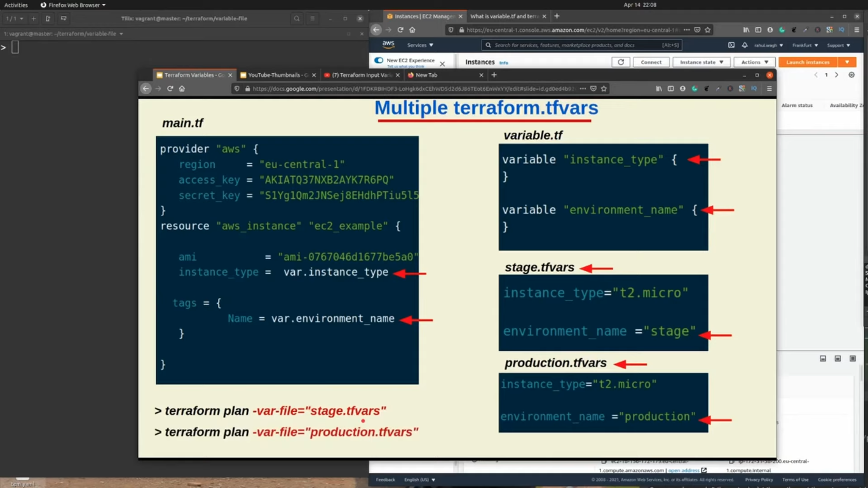Click the Launch instances button

click(808, 62)
